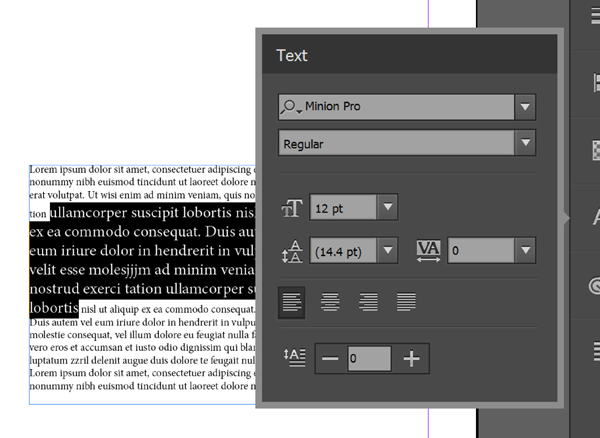Image resolution: width=600 pixels, height=438 pixels.
Task: Click the Regular font style field
Action: point(396,143)
